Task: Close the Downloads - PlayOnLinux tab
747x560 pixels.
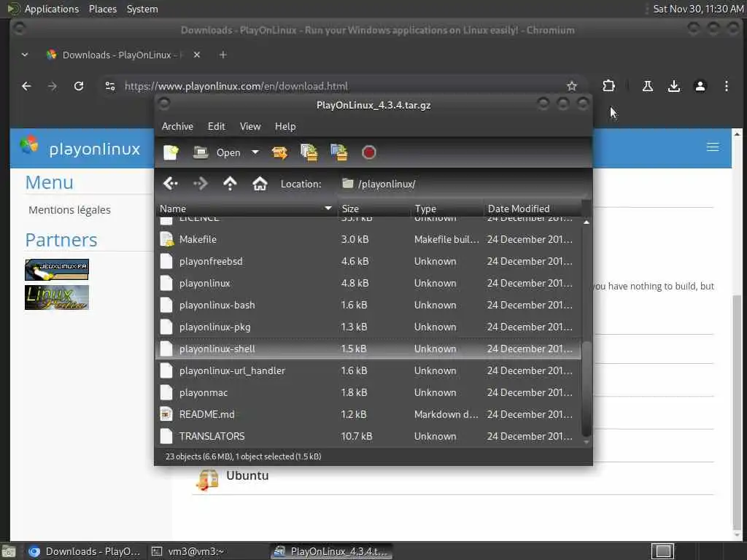Action: (x=197, y=55)
